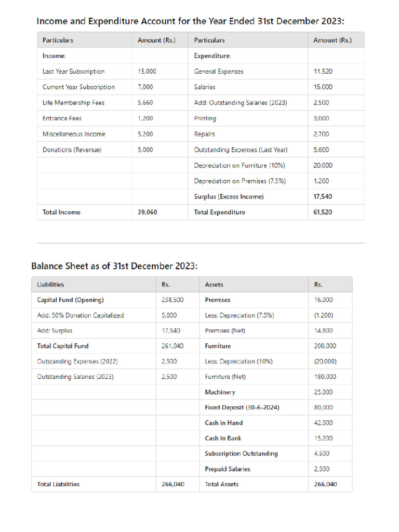Click 'Depreciation on Furniture (10%)' label

240,165
